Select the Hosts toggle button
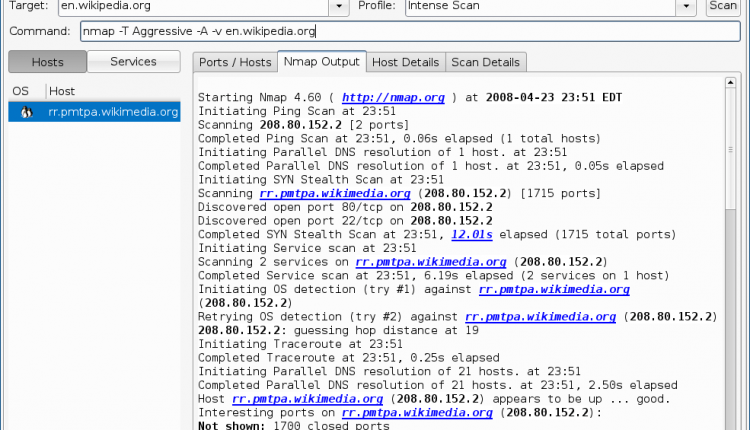 [47, 62]
